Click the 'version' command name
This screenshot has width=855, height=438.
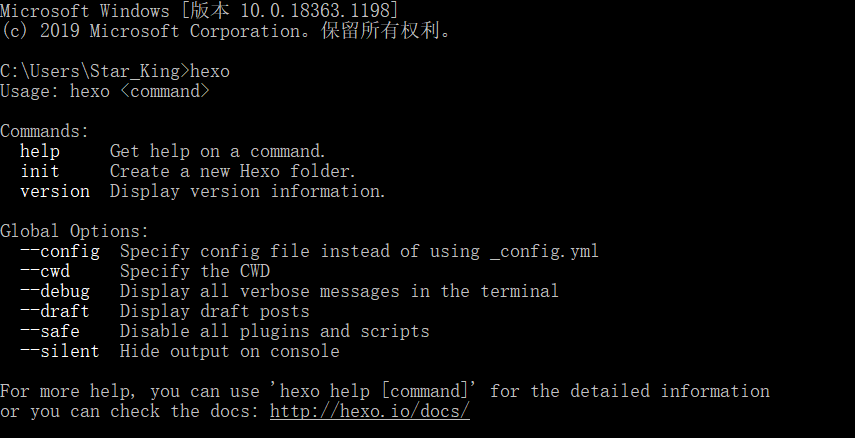(x=54, y=191)
